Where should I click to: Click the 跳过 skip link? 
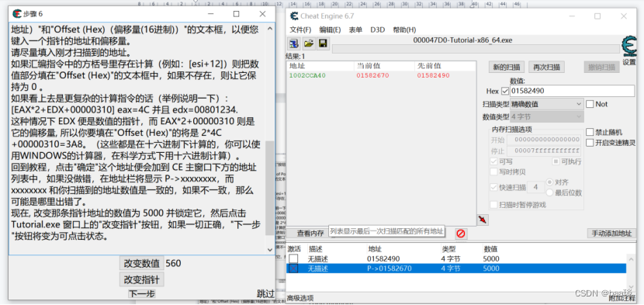click(265, 293)
